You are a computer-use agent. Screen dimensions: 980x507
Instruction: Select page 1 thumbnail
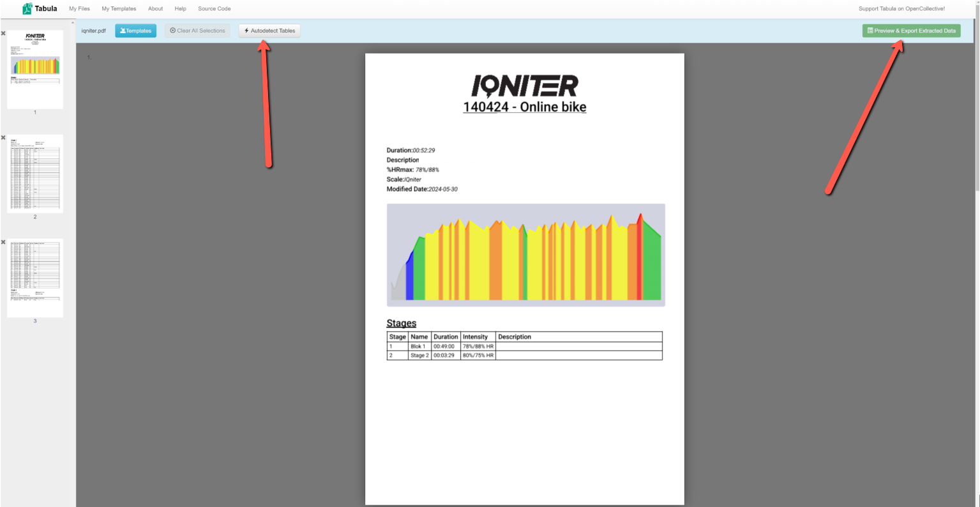(35, 70)
